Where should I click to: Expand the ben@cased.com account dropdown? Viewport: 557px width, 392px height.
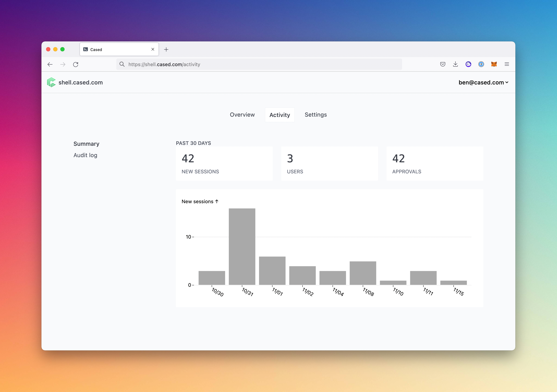tap(483, 82)
